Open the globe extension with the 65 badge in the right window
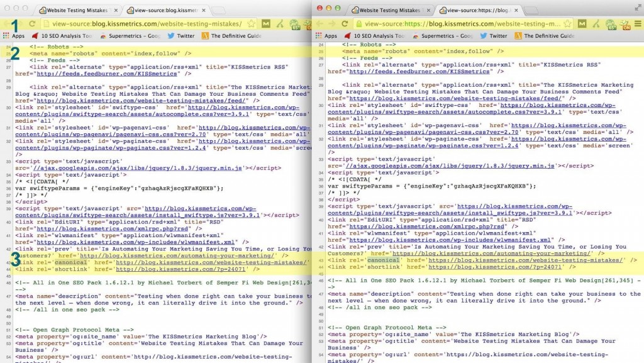 (x=611, y=25)
